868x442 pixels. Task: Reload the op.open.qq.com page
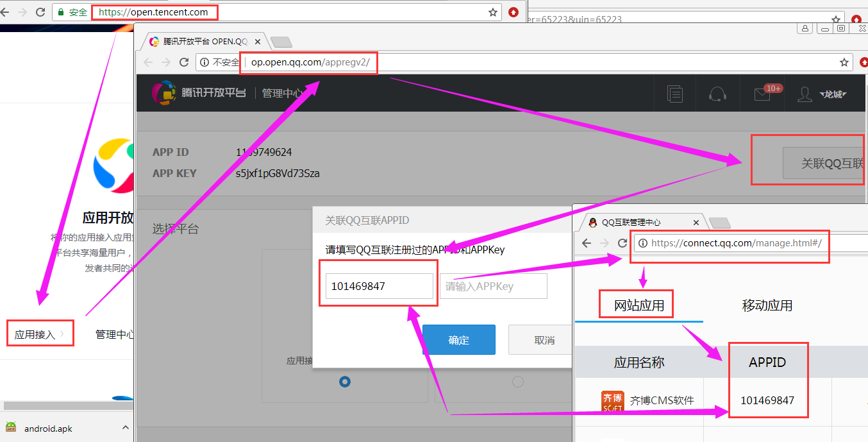[x=184, y=62]
